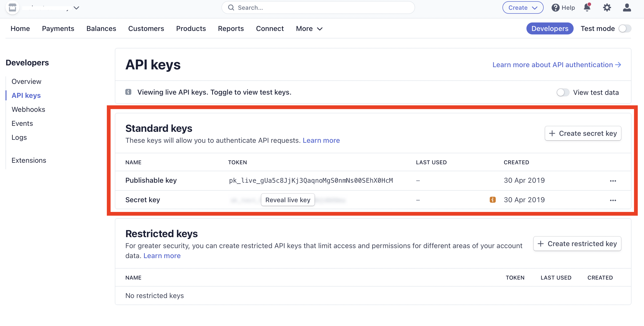This screenshot has width=644, height=326.
Task: Click Create restricted key button
Action: [577, 243]
